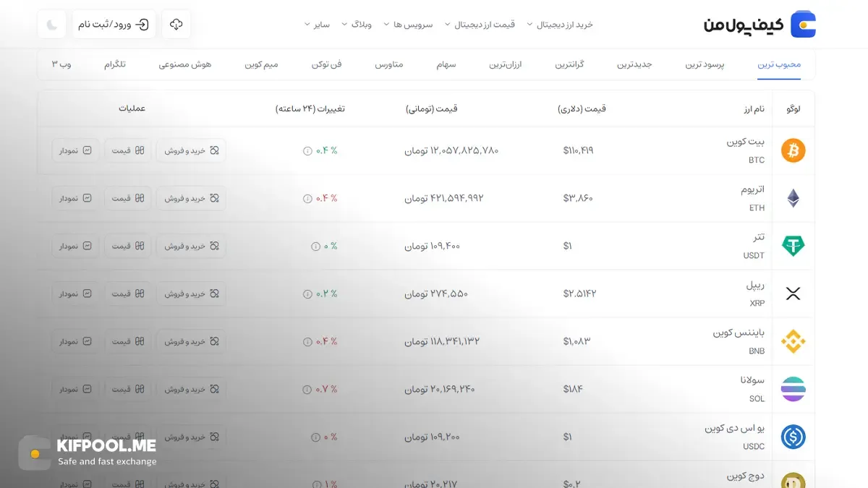Select the میم کوین tab
The image size is (868, 488).
(x=261, y=64)
